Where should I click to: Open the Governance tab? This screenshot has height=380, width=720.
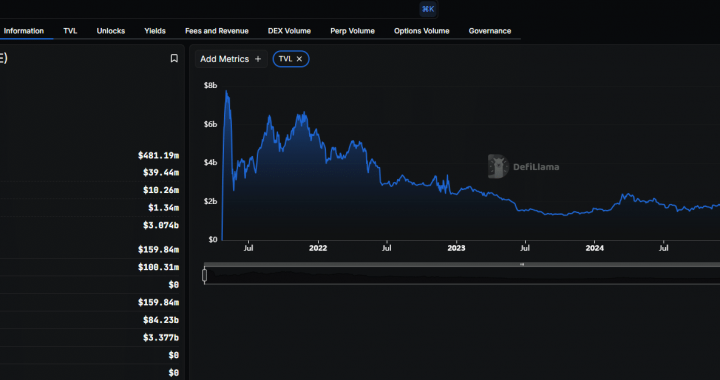pyautogui.click(x=490, y=31)
